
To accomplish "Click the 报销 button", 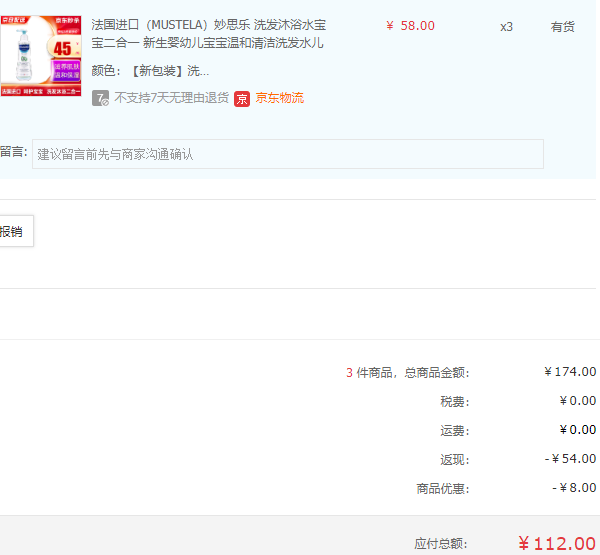I will pyautogui.click(x=16, y=231).
